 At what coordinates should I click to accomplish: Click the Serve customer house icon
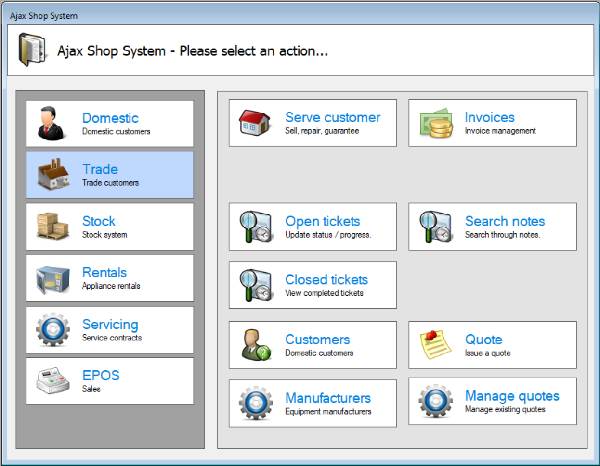[x=255, y=123]
